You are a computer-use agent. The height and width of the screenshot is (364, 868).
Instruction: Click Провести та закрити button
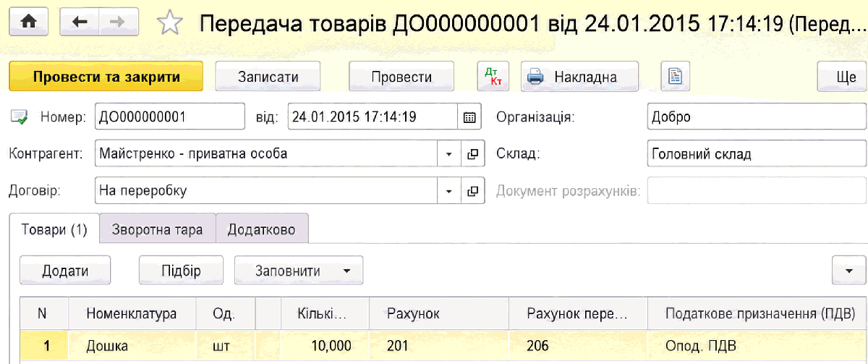106,77
